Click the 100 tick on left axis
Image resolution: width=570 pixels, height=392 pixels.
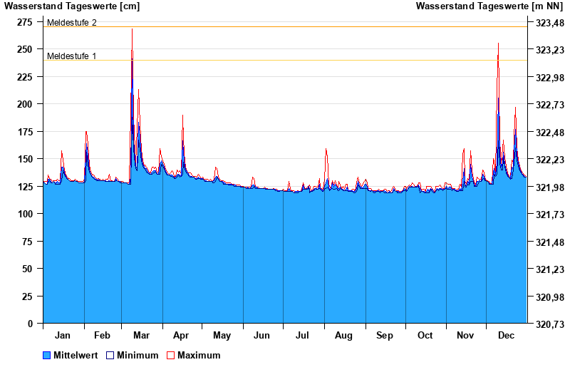coord(25,214)
